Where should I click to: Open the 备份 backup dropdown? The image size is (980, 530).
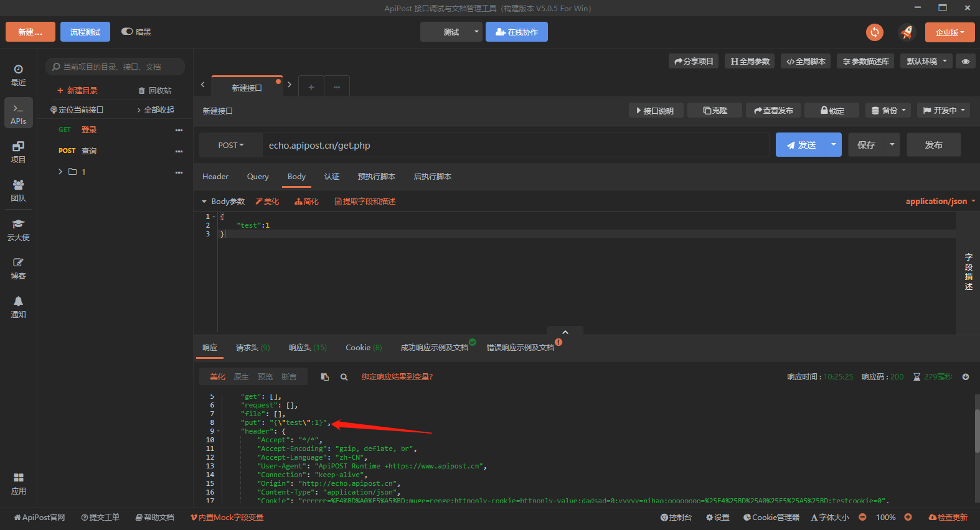pos(888,110)
